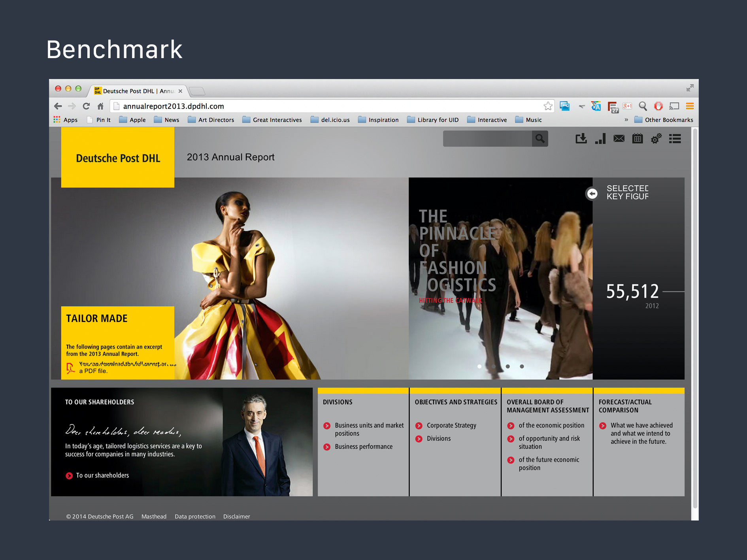Viewport: 747px width, 560px height.
Task: Open of the future economic position link
Action: click(543, 464)
